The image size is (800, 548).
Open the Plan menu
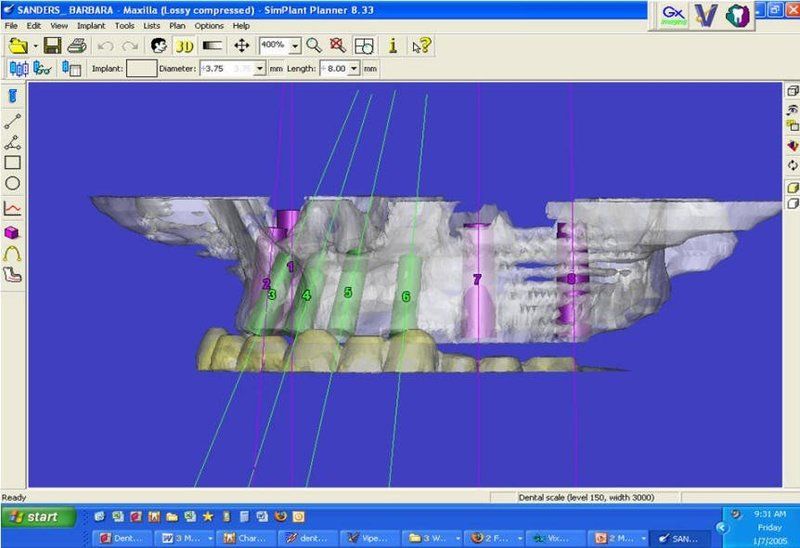(178, 26)
